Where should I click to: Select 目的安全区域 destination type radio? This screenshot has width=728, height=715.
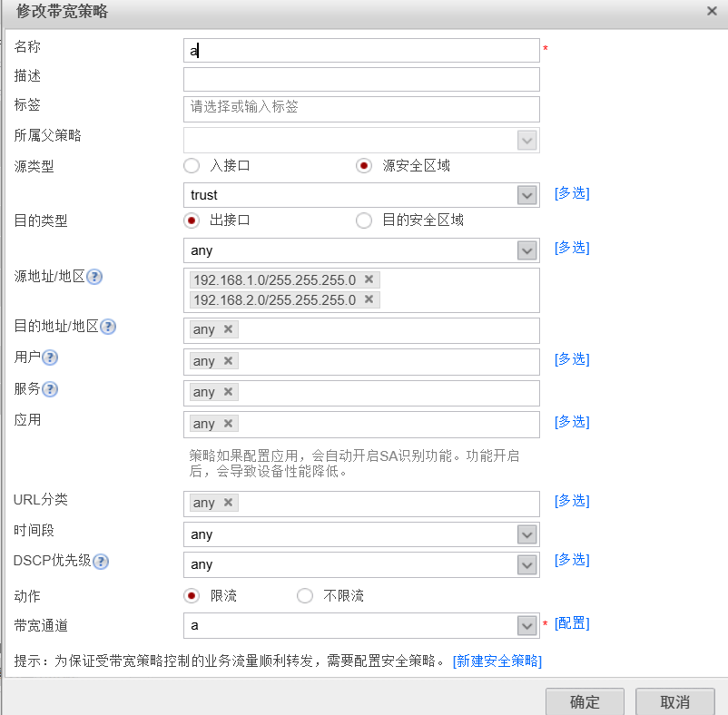point(363,220)
